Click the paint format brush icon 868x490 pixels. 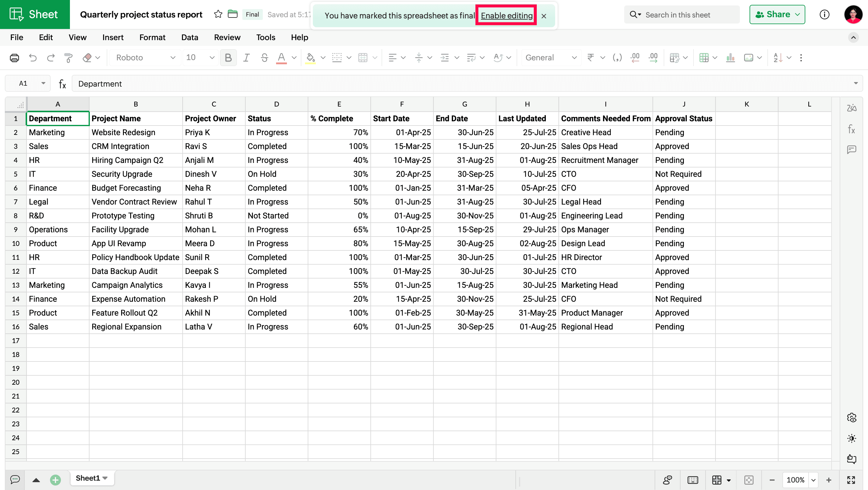(68, 58)
